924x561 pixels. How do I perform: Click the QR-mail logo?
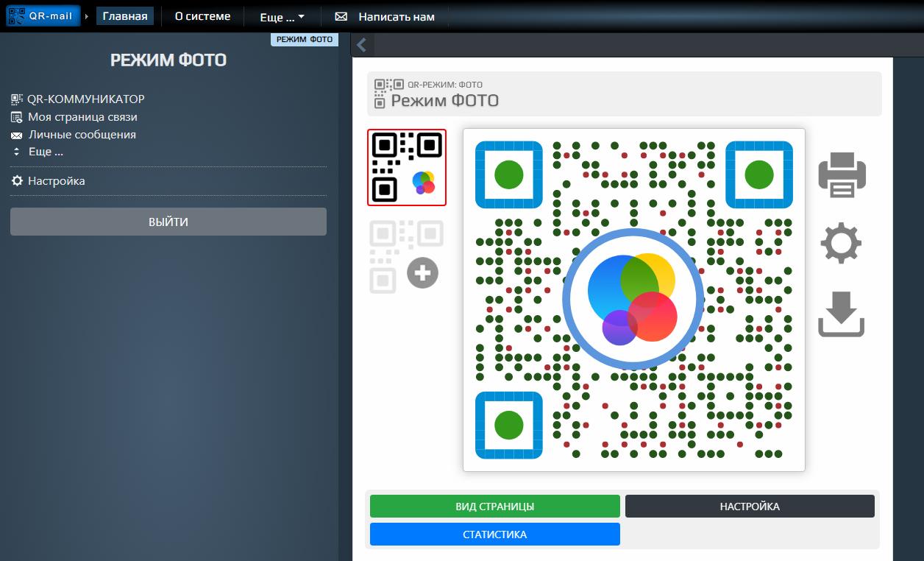point(43,15)
